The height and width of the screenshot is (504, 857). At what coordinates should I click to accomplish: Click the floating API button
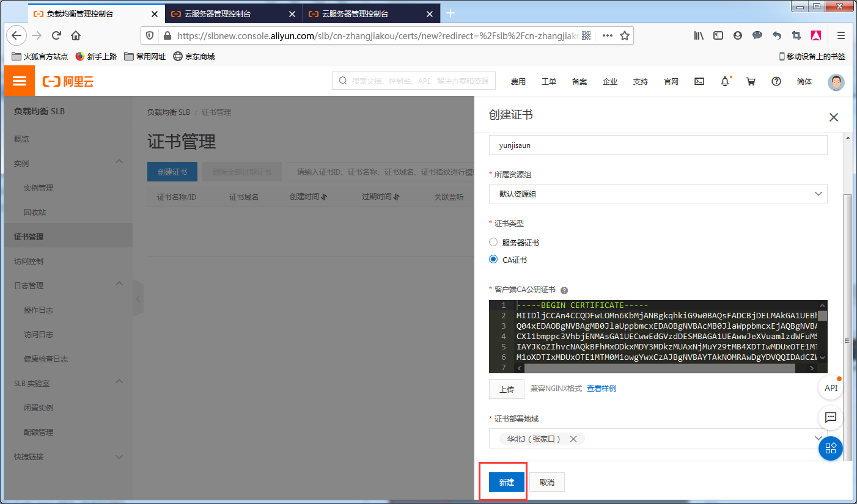(x=831, y=388)
